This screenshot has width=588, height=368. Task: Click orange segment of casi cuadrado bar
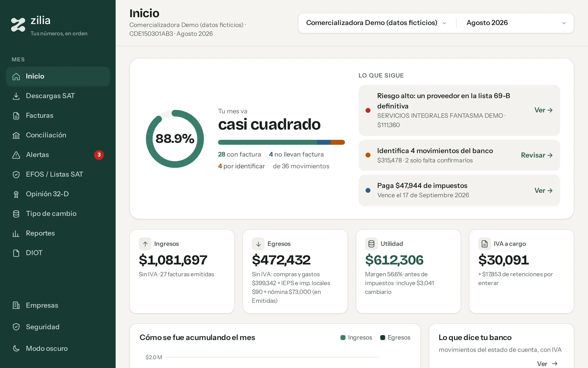click(338, 142)
